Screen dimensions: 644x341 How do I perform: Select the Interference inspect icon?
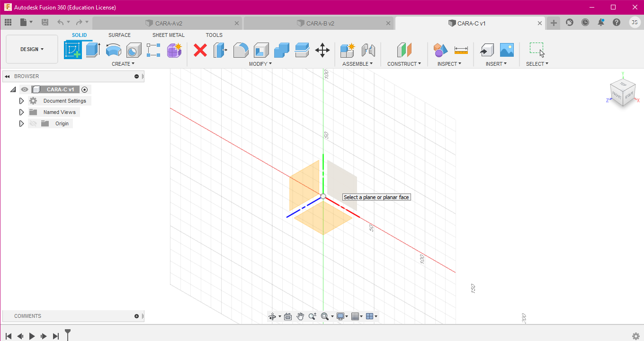click(440, 50)
